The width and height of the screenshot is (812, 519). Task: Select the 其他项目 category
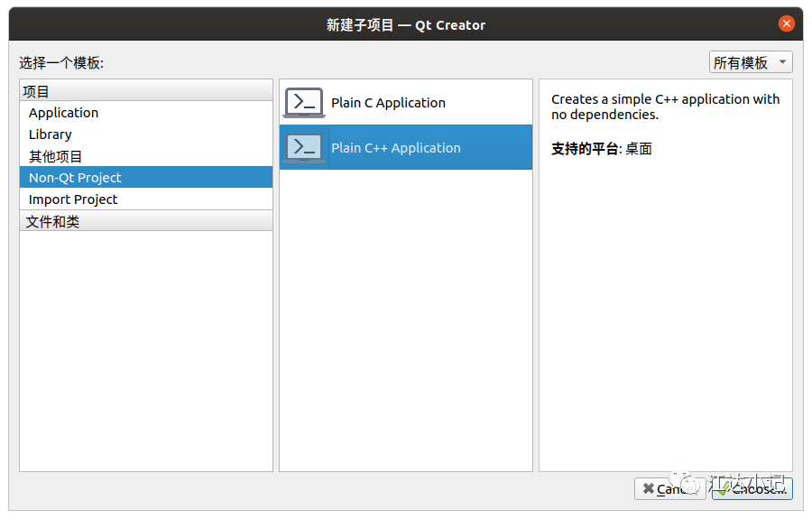pyautogui.click(x=146, y=156)
